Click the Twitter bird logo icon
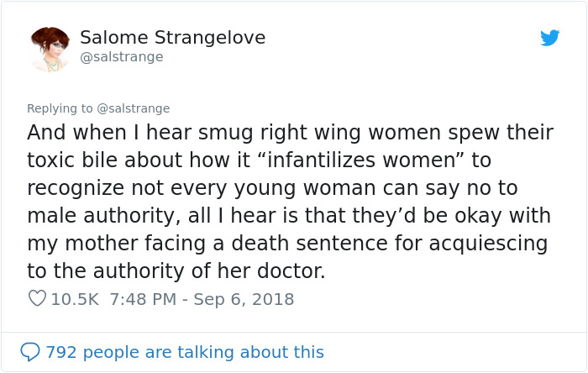588x373 pixels. 549,38
